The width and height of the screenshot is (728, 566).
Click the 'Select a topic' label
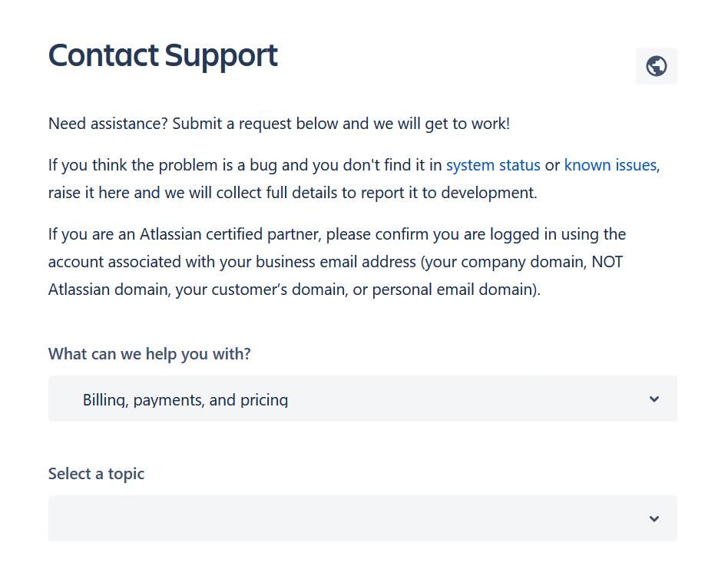point(96,474)
